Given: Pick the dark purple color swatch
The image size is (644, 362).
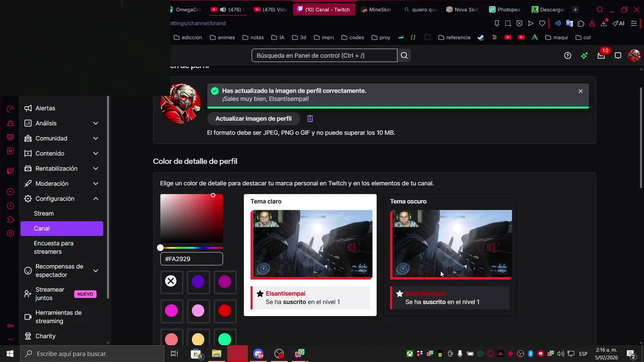Looking at the screenshot, I should [198, 282].
